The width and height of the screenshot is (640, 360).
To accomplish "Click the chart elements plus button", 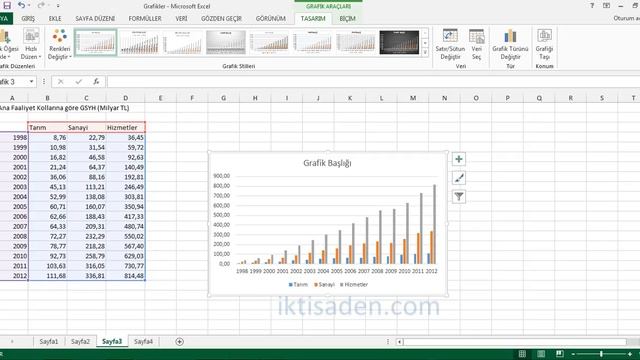I will pos(459,159).
